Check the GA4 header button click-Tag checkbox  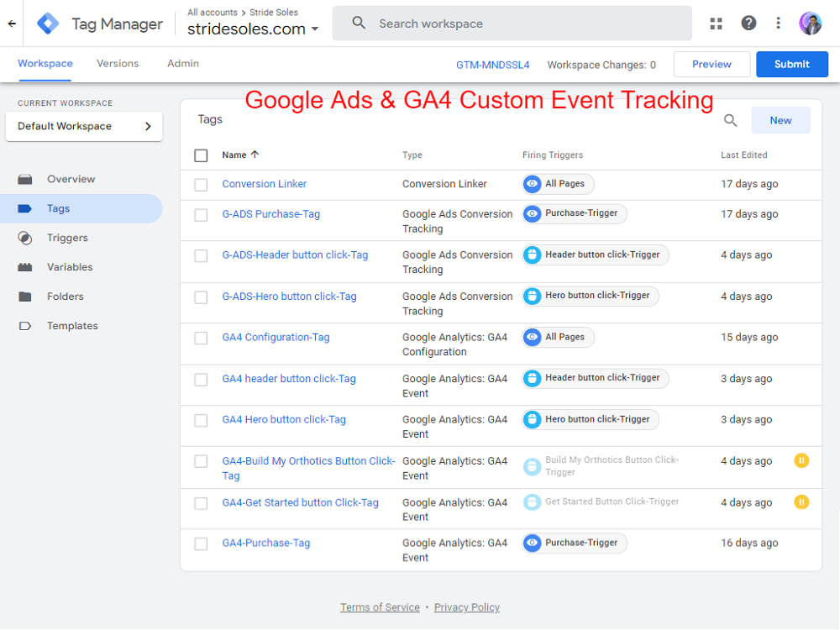201,380
